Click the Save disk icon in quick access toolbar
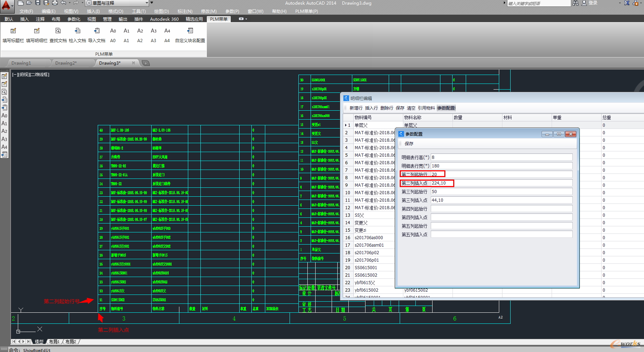Image resolution: width=644 pixels, height=352 pixels. (x=38, y=3)
